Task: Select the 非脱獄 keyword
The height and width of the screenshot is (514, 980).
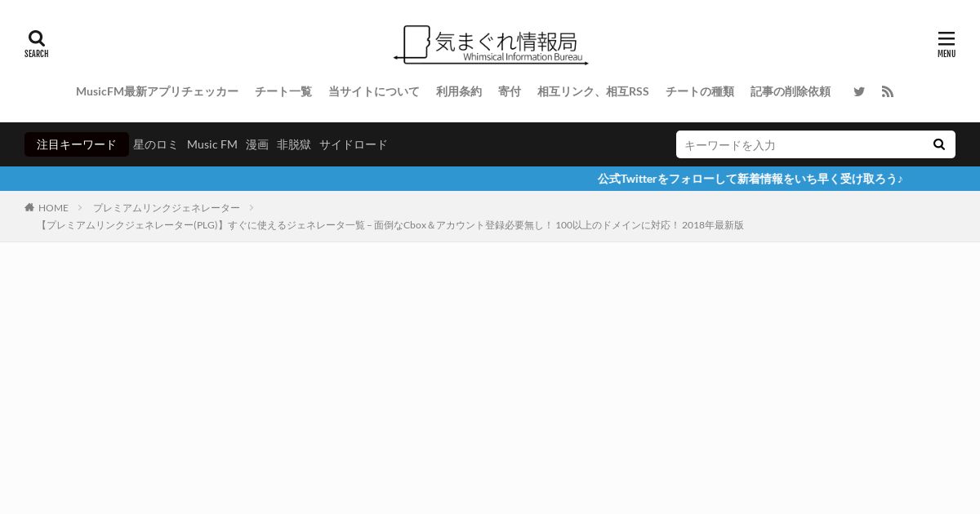Action: 294,144
